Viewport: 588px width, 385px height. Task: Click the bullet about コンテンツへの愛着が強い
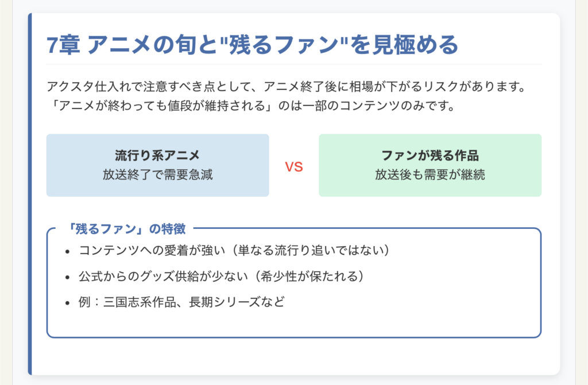234,250
